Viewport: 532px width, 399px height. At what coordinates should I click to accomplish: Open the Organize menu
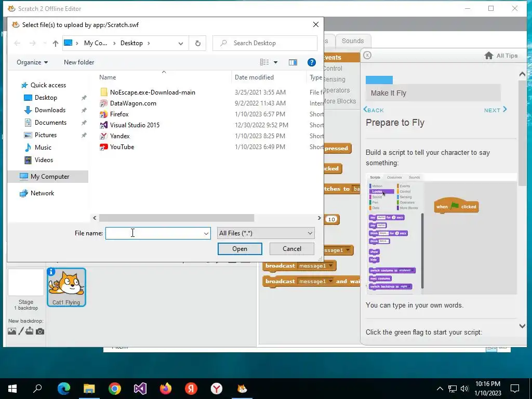click(x=32, y=62)
